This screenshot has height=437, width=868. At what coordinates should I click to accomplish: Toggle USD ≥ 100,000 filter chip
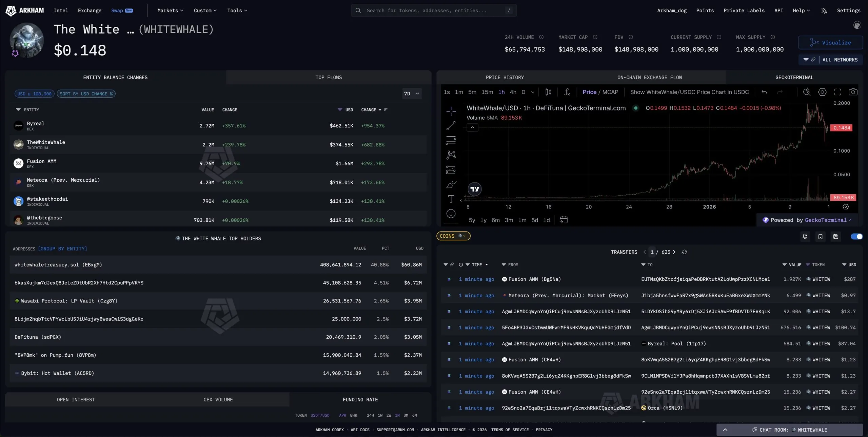click(35, 94)
